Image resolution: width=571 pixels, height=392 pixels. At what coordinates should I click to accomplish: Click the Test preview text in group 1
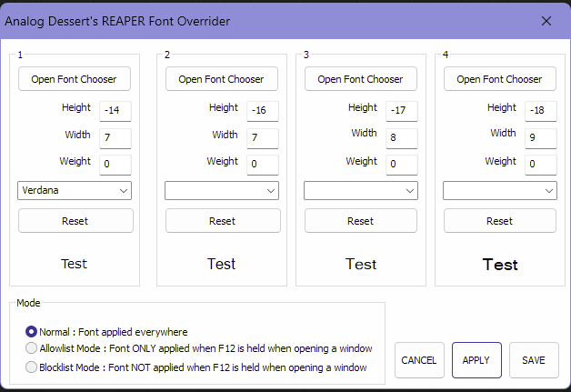(x=74, y=264)
